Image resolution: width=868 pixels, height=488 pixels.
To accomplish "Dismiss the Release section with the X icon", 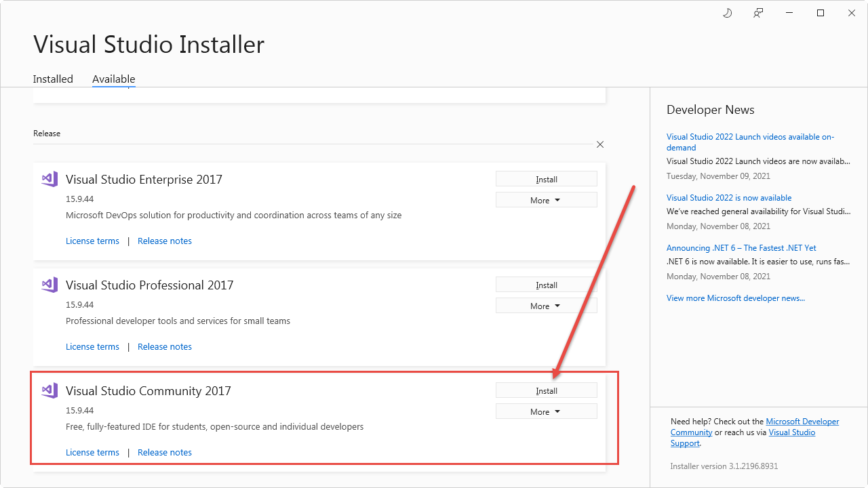I will [x=600, y=144].
